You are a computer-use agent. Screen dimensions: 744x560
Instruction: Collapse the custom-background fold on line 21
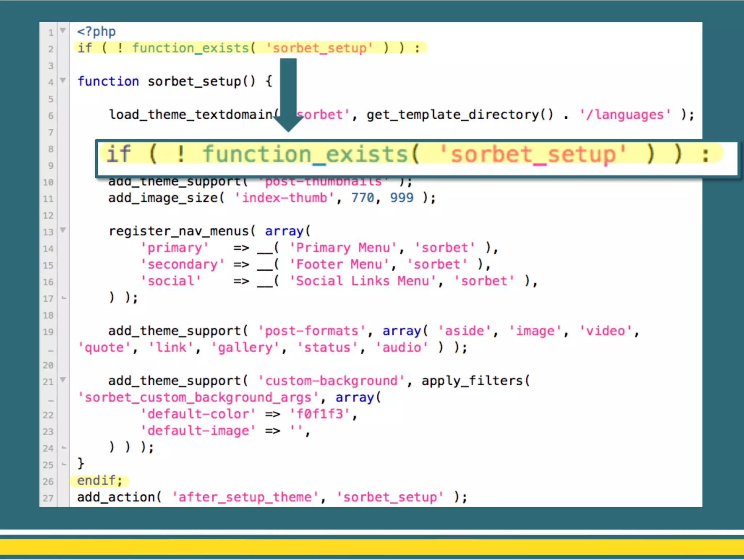63,380
